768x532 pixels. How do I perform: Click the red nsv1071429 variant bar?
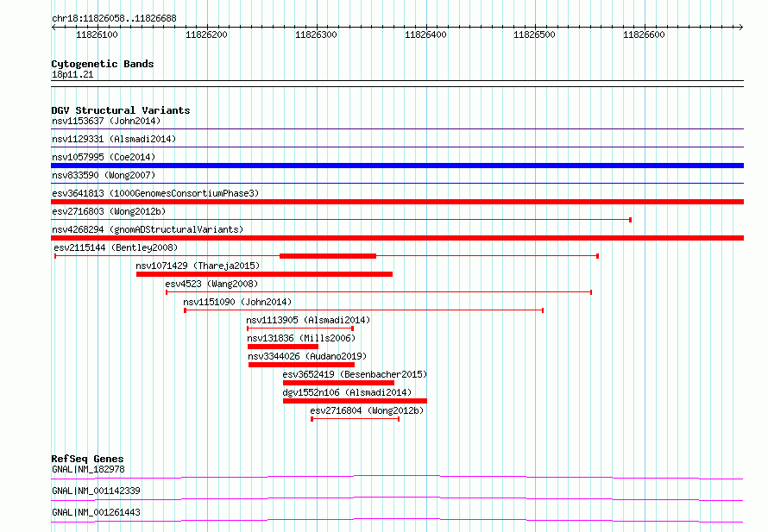point(265,274)
